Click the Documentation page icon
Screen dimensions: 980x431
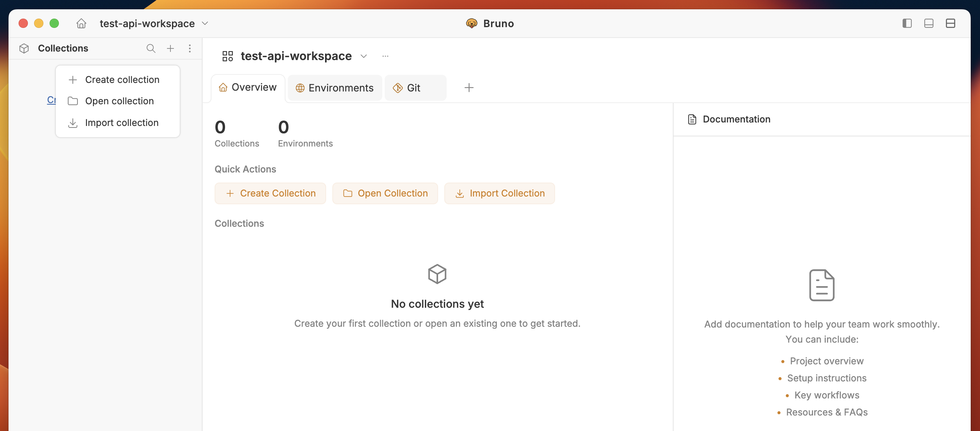[x=692, y=119]
